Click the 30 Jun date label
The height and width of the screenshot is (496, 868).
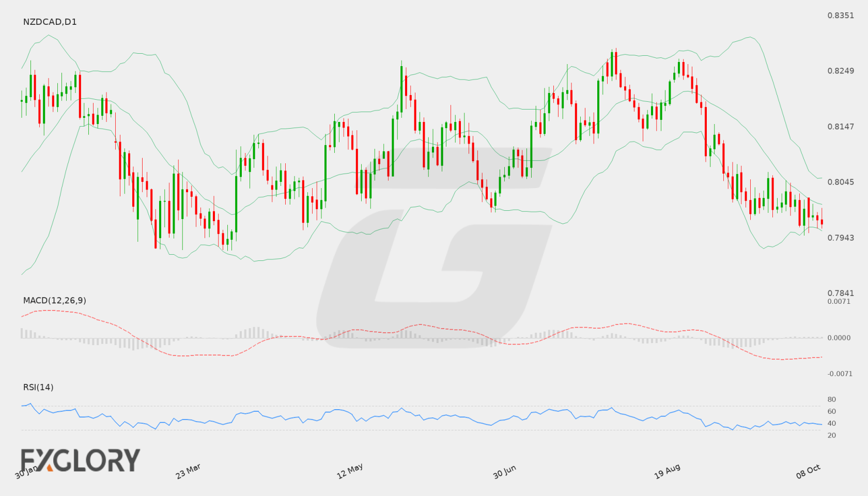point(504,472)
